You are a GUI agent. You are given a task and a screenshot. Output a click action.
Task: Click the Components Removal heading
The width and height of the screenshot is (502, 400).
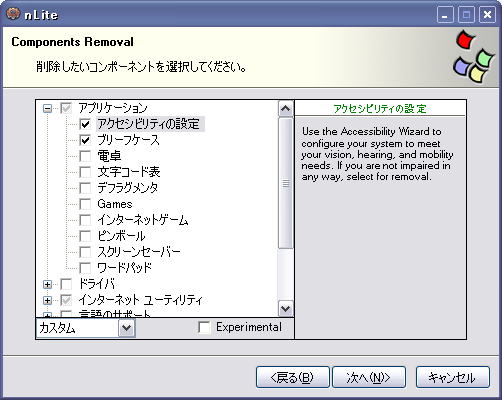[x=72, y=42]
